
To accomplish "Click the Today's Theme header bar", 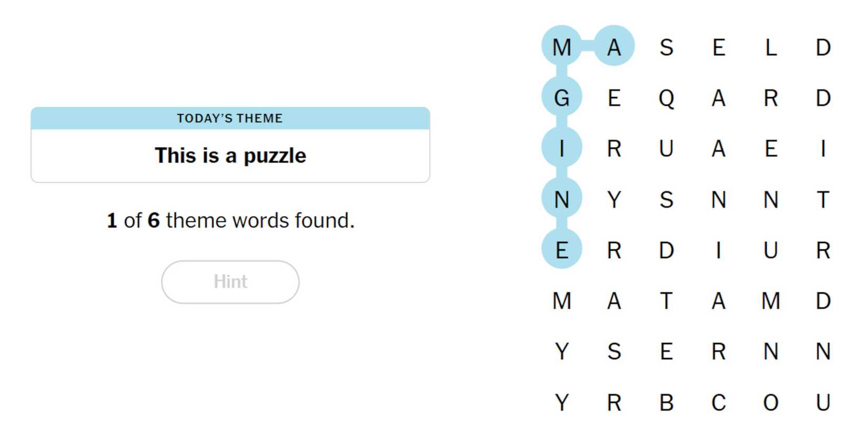I will [230, 118].
